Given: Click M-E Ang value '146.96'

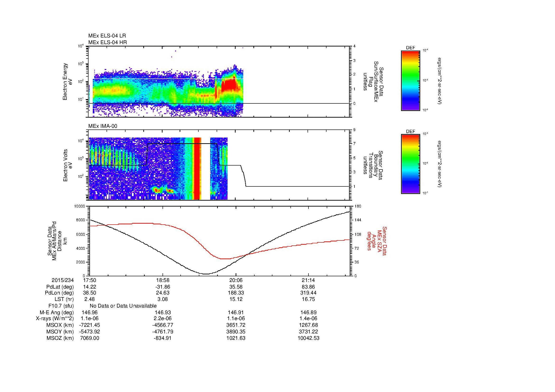Looking at the screenshot, I should 90,313.
